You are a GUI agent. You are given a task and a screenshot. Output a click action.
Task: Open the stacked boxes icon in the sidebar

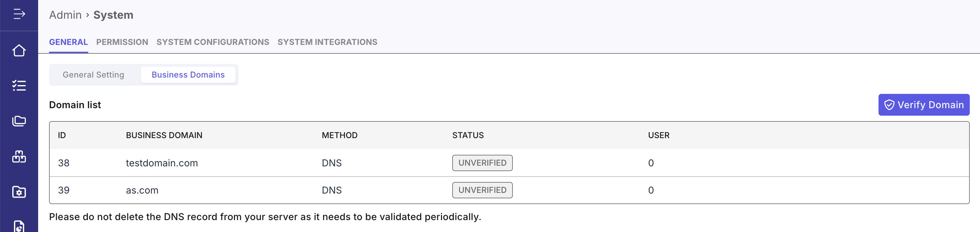pyautogui.click(x=19, y=156)
